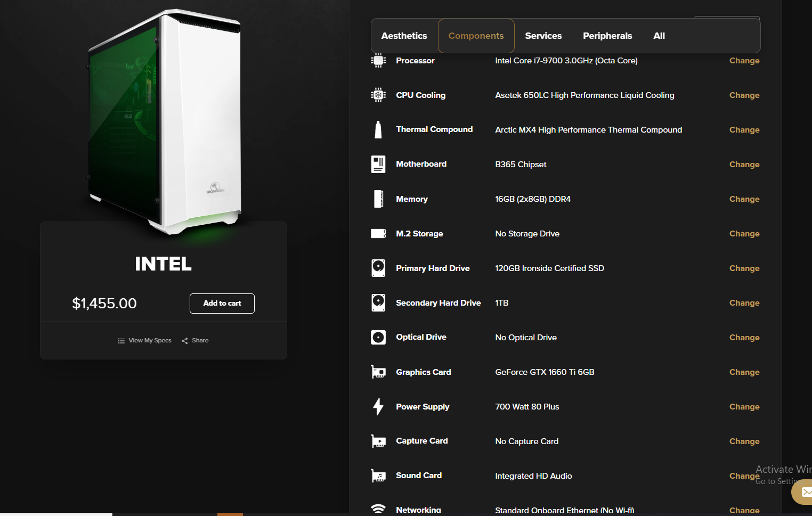Click the Secondary Hard Drive icon
The image size is (812, 516).
(x=378, y=302)
